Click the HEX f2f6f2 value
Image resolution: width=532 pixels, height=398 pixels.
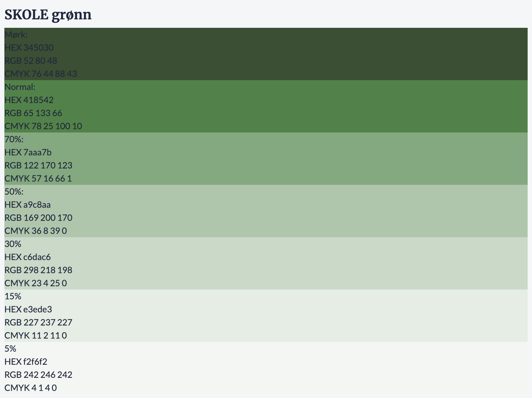coord(26,362)
